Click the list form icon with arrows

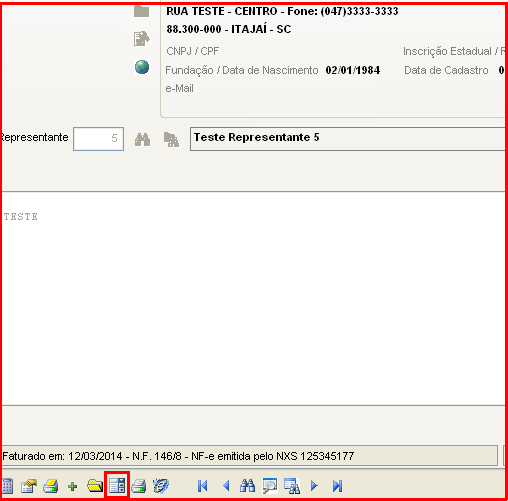[117, 485]
